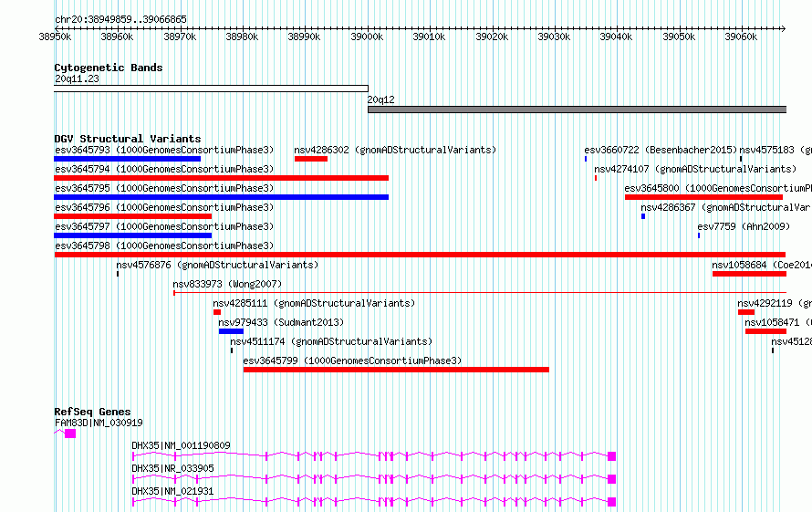
Task: Open the esv3645800 variant label
Action: (718, 188)
